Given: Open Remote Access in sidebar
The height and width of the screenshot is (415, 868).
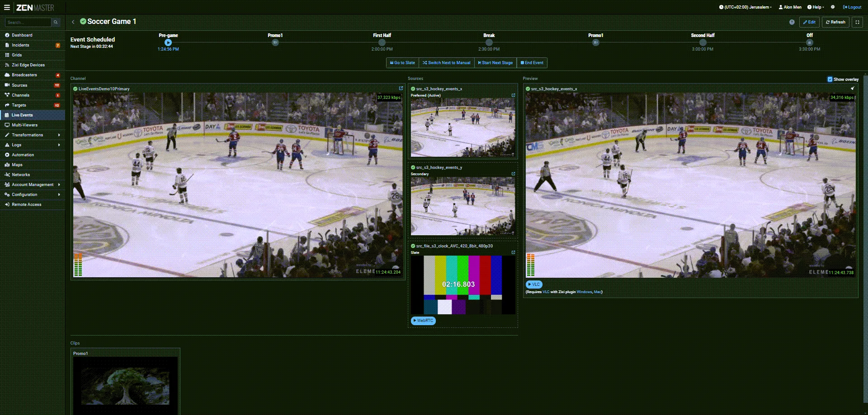Looking at the screenshot, I should [33, 205].
